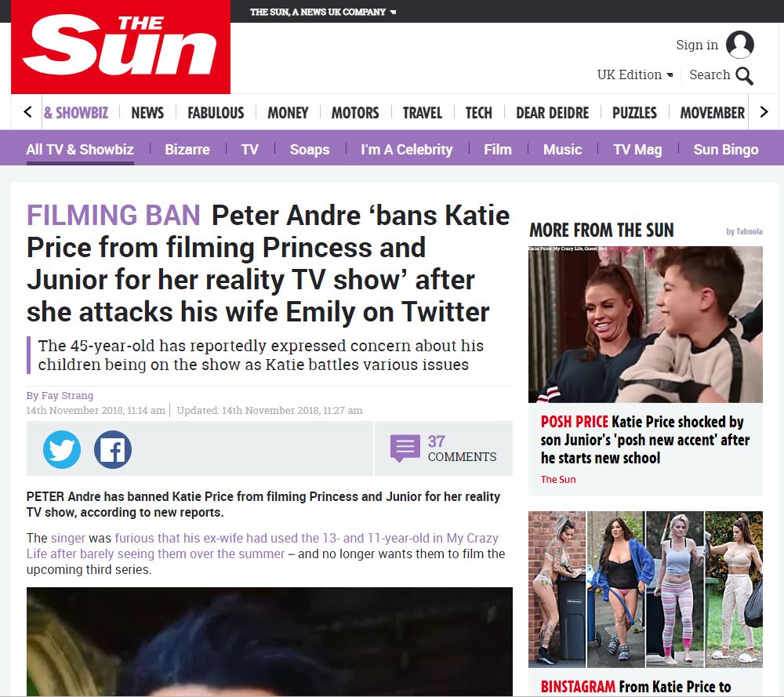Share article via Twitter icon
The image size is (784, 697).
(62, 449)
